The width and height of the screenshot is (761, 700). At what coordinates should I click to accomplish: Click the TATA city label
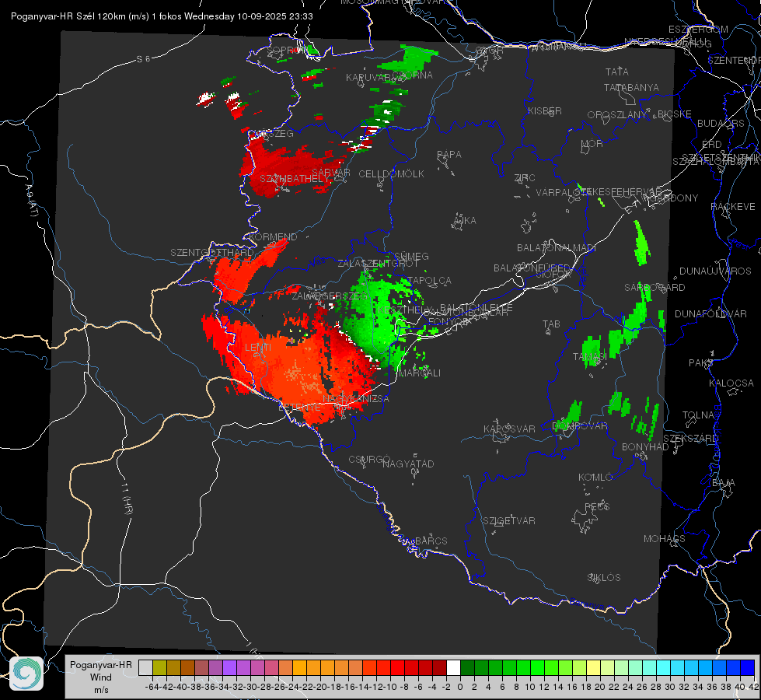617,72
